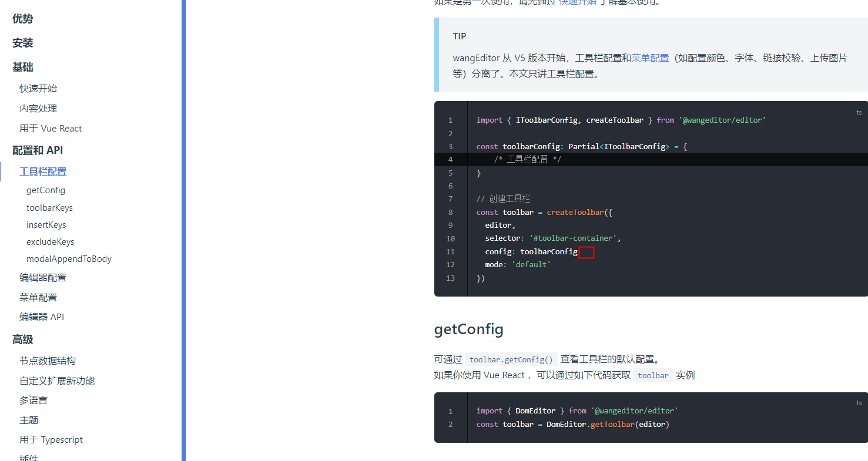
Task: Click the 菜单配置 link inside the TIP box
Action: tap(650, 58)
